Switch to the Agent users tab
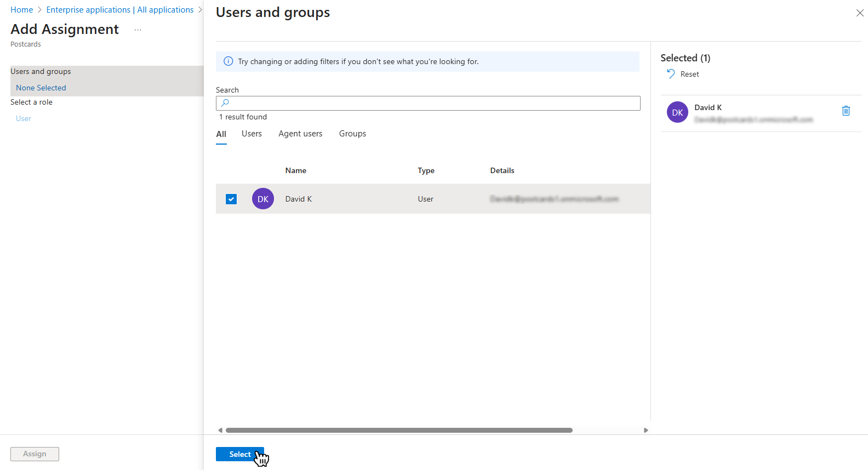This screenshot has height=470, width=868. pyautogui.click(x=300, y=134)
